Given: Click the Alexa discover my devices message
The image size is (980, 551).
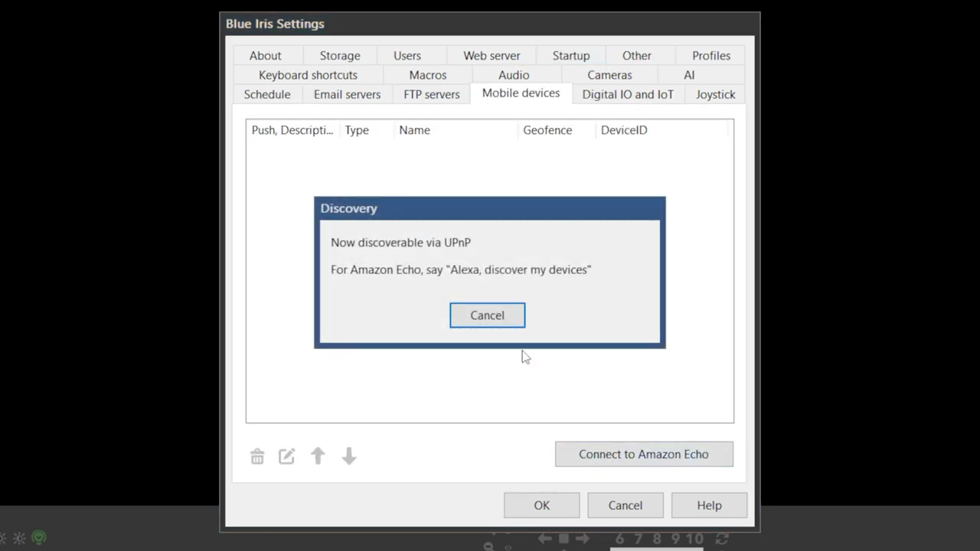Looking at the screenshot, I should click(461, 269).
